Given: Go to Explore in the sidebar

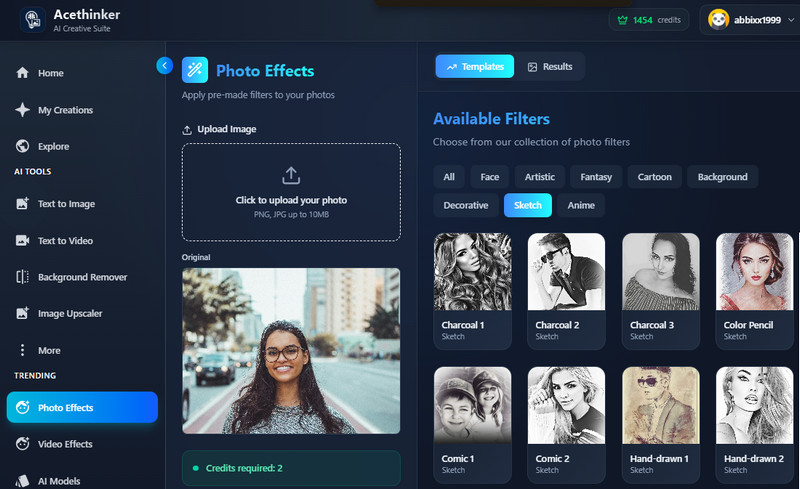Looking at the screenshot, I should pyautogui.click(x=82, y=146).
